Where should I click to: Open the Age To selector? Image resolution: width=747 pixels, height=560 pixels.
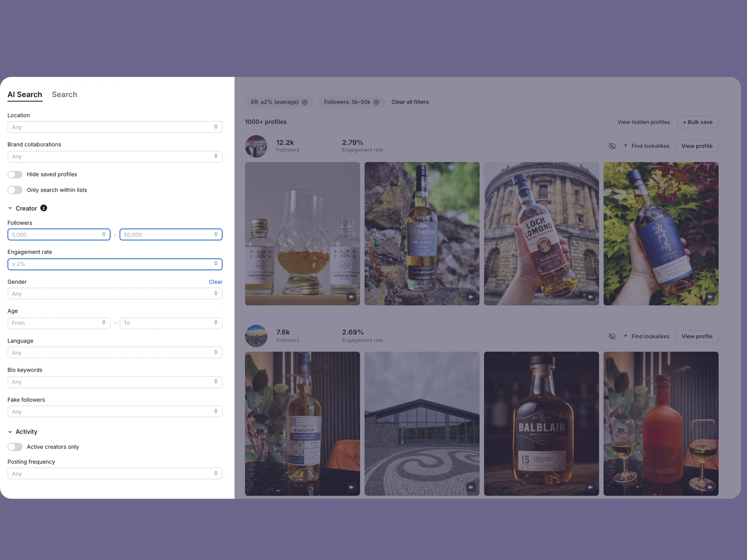point(171,323)
